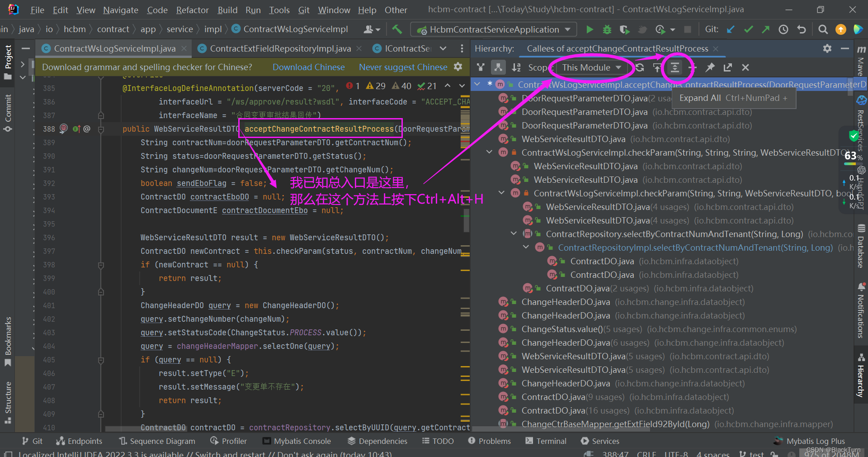This screenshot has width=868, height=457.
Task: Collapse root acceptChangeContractResultProcess tree node
Action: tap(476, 84)
